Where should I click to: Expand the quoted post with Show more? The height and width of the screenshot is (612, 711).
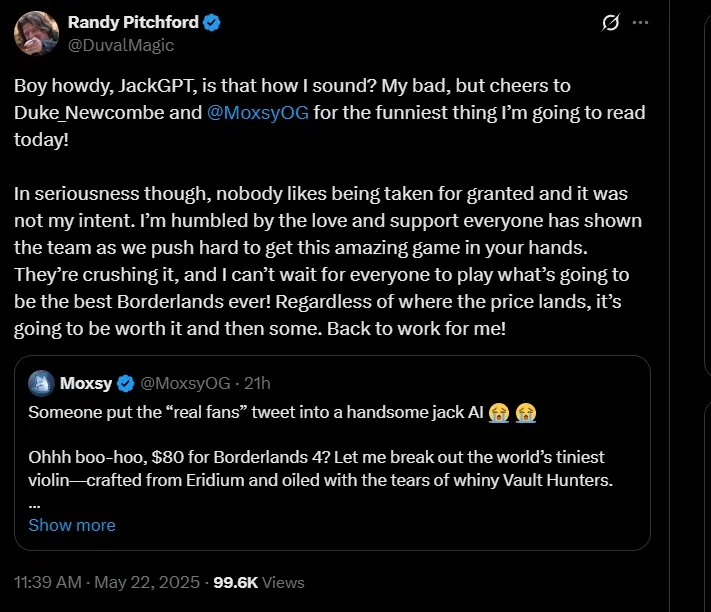tap(72, 525)
